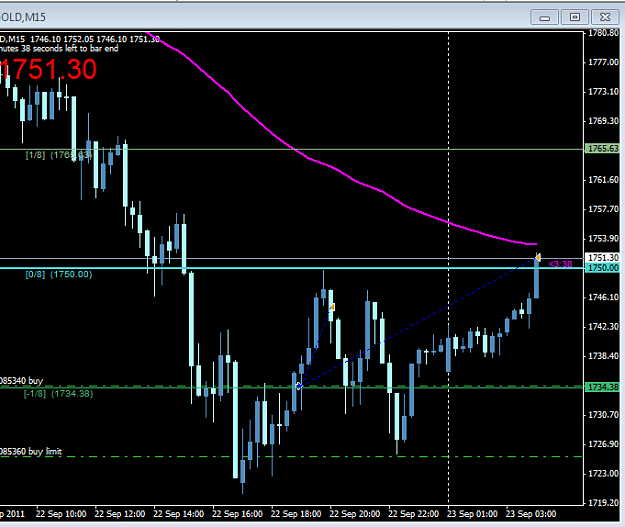The height and width of the screenshot is (527, 625).
Task: Click the 22 Sep 16:00 time label
Action: 237,514
